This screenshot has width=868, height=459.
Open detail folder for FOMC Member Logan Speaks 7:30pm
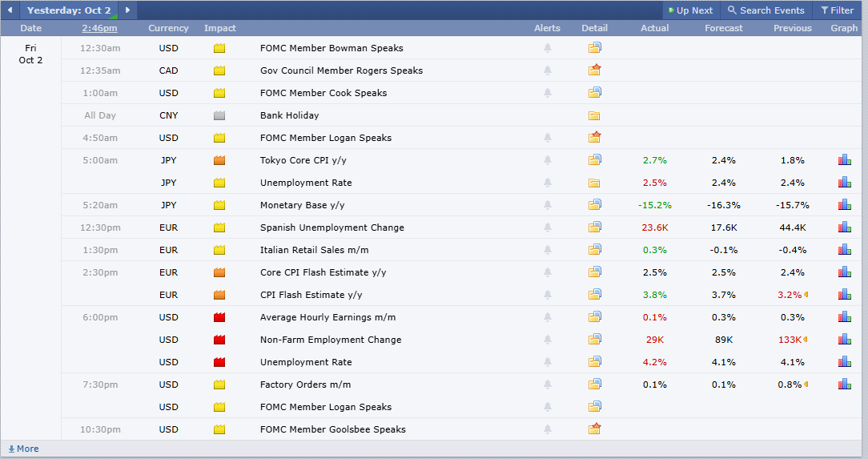coord(594,406)
